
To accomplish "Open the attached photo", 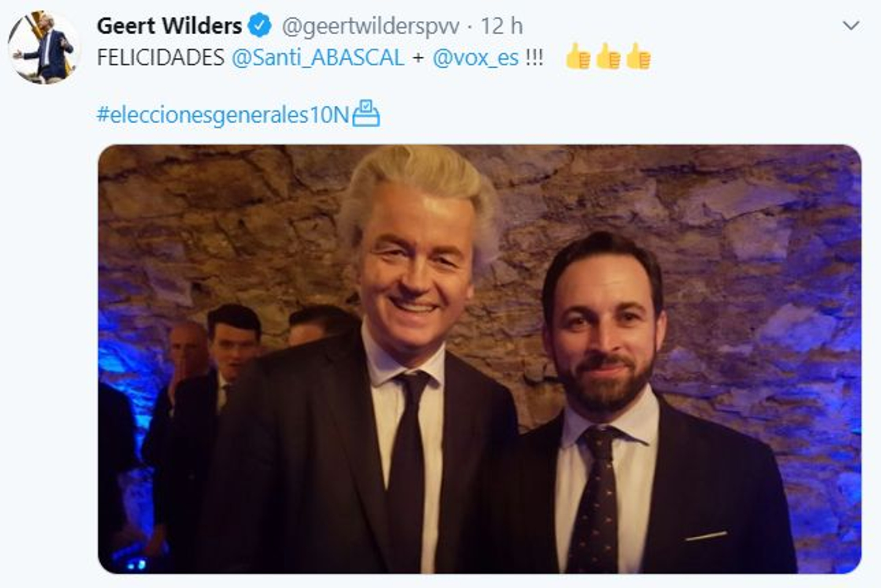I will [480, 359].
